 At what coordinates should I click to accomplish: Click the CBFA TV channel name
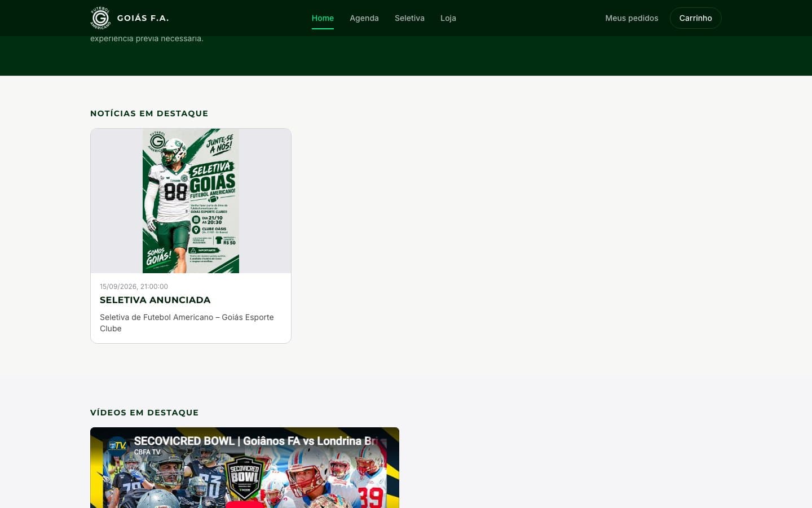(x=147, y=452)
